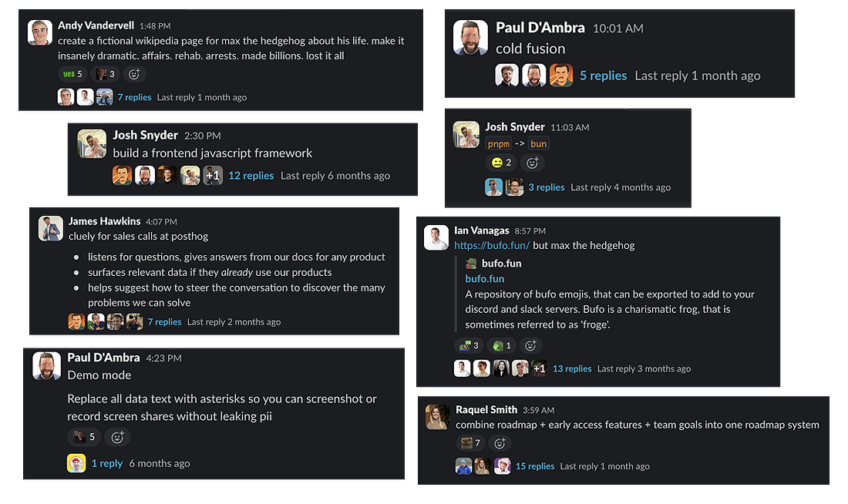Add reaction icon on Ian Vanagas's message

pos(530,345)
